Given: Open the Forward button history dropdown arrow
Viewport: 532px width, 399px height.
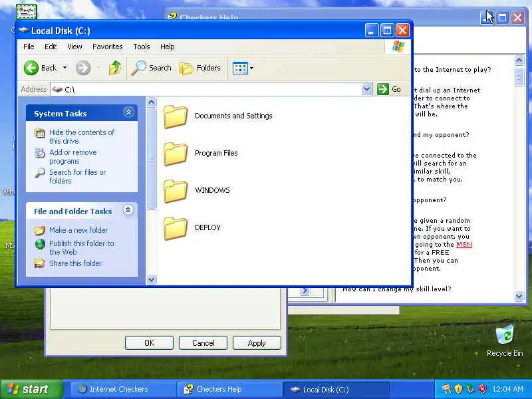Looking at the screenshot, I should (98, 68).
